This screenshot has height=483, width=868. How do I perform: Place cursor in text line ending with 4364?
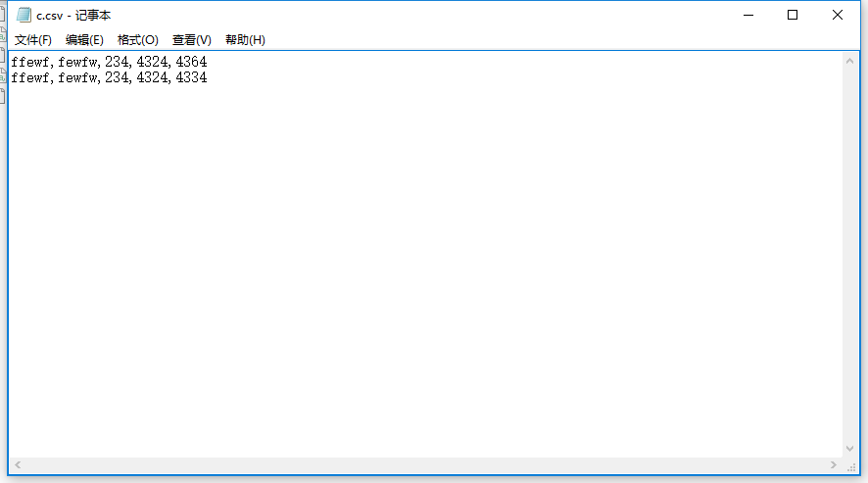109,62
